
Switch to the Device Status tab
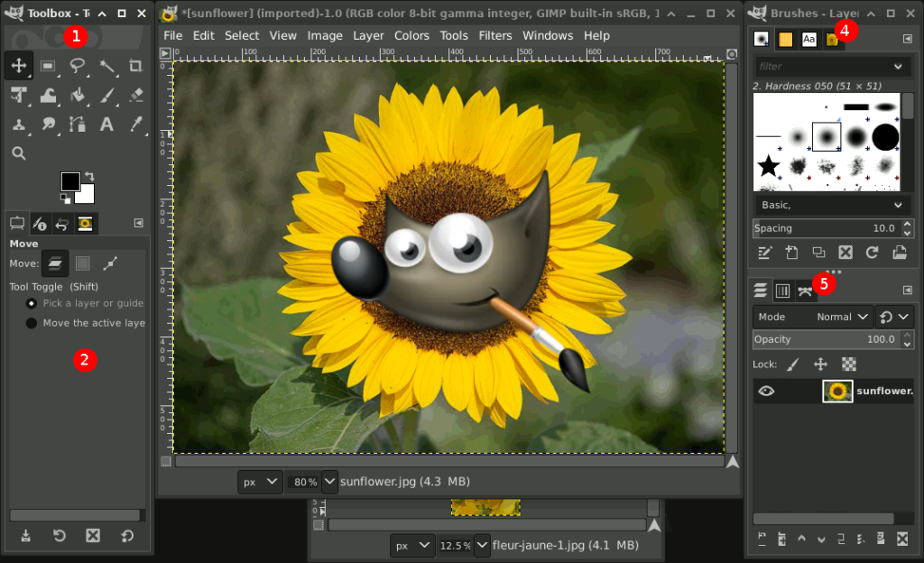tap(40, 223)
